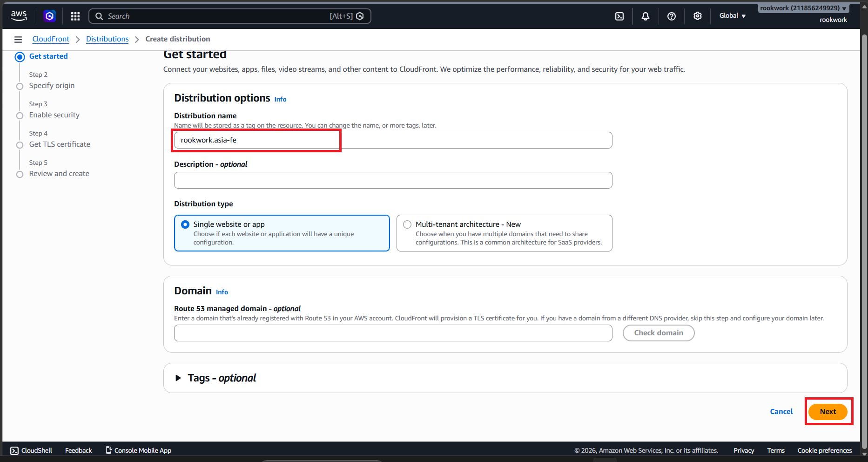
Task: Open Info link beside Distribution options
Action: 280,99
